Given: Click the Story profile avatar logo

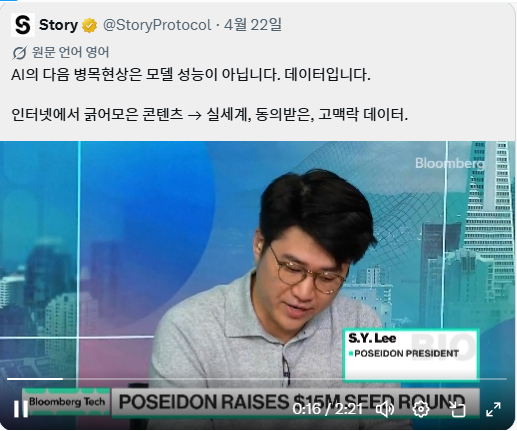Looking at the screenshot, I should tap(23, 25).
